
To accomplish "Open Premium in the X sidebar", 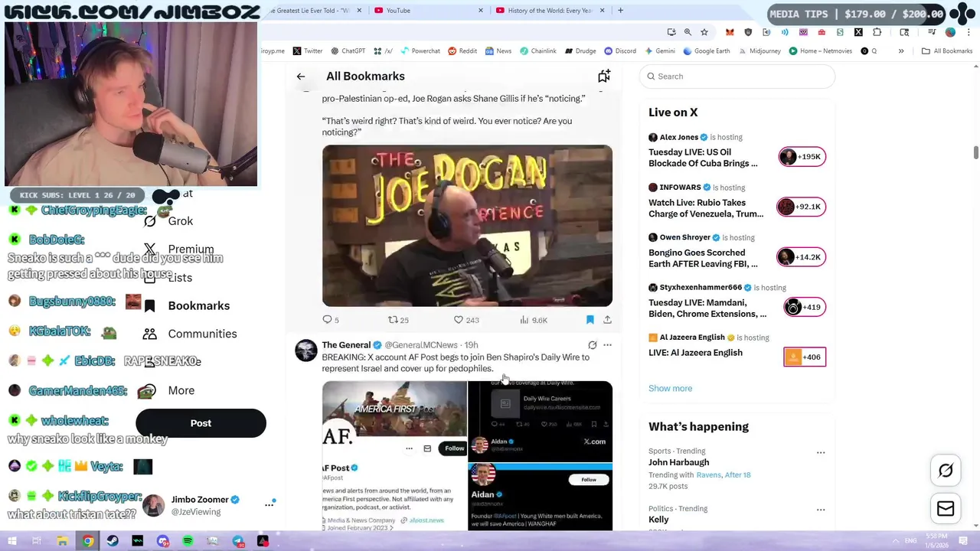I will click(x=180, y=249).
